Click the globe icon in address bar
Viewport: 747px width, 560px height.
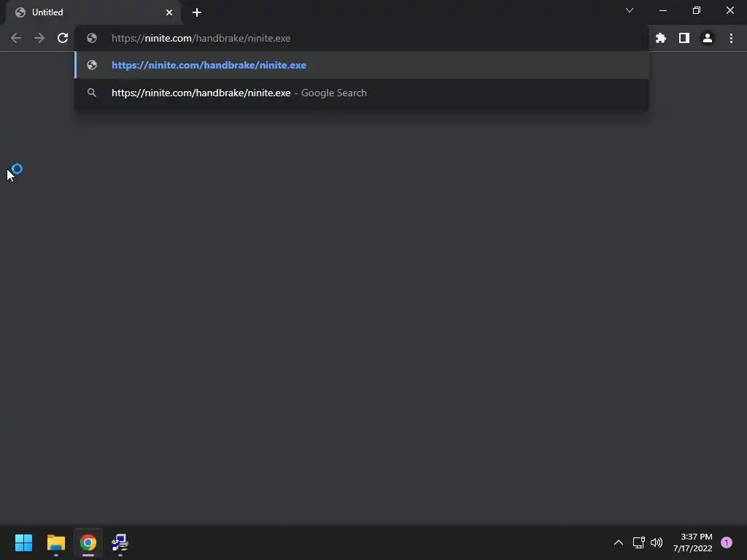tap(92, 38)
